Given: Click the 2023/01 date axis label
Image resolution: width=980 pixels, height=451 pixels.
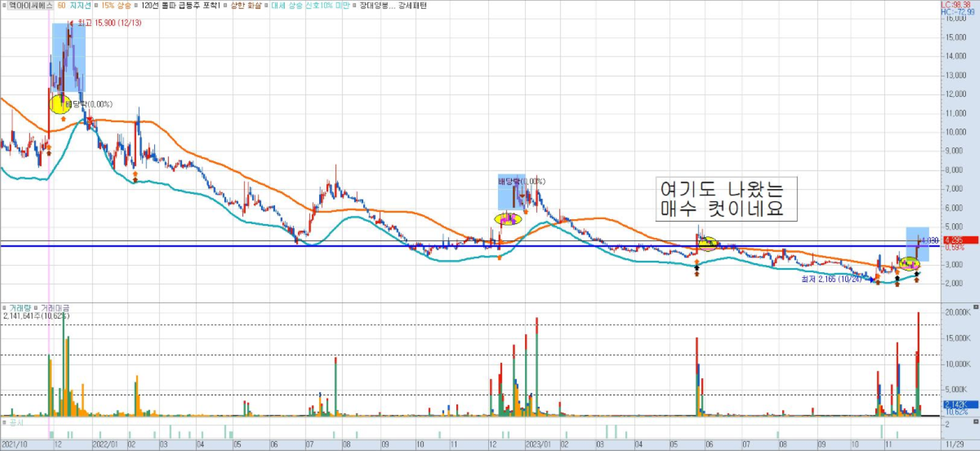Looking at the screenshot, I should (x=538, y=444).
